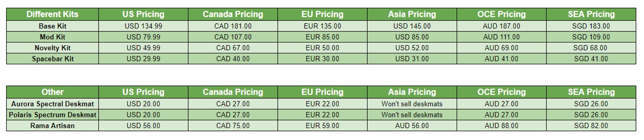Click the Other table header cell
The image size is (644, 140).
(x=53, y=92)
